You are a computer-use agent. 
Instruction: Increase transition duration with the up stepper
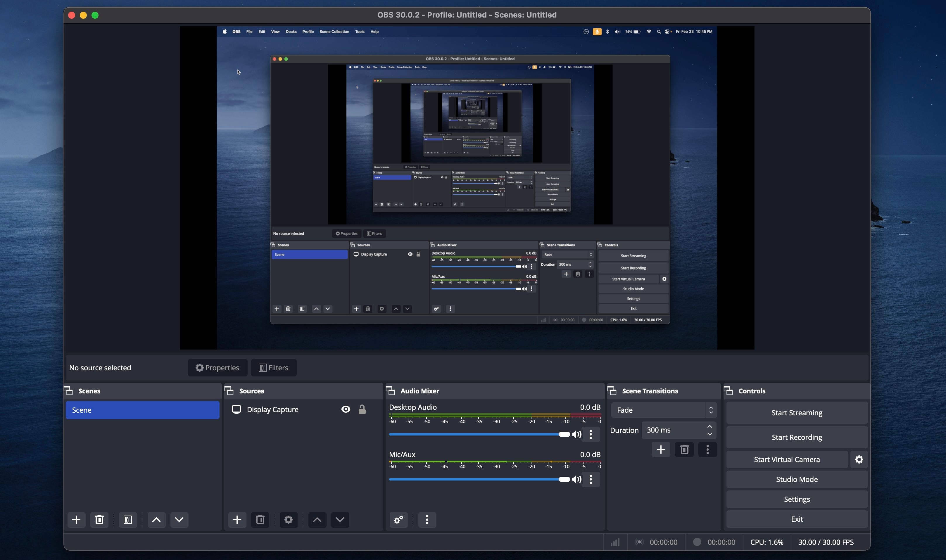(709, 426)
